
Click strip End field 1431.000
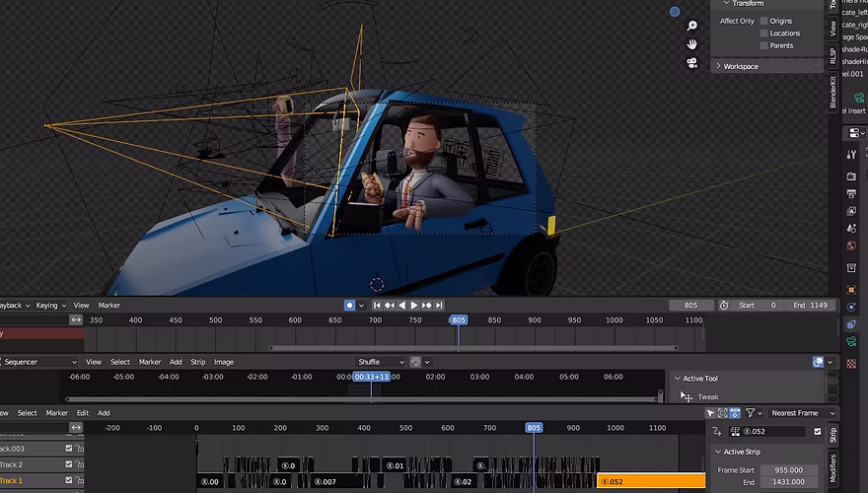coord(788,482)
